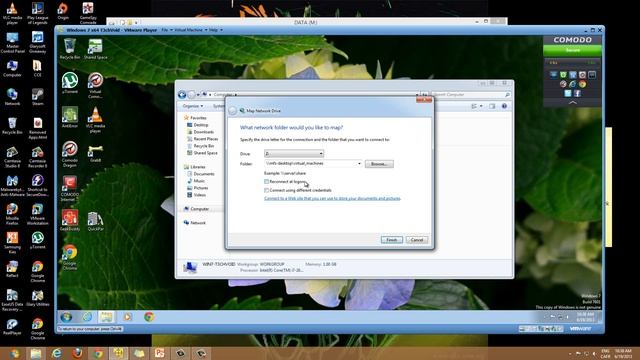
Task: Click the VM's Windows 7 Start orb
Action: [x=66, y=317]
